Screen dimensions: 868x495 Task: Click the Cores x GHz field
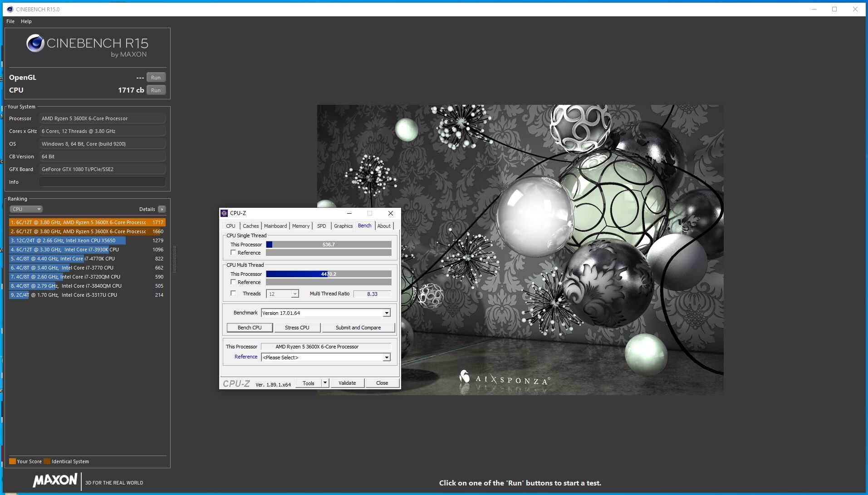click(103, 131)
